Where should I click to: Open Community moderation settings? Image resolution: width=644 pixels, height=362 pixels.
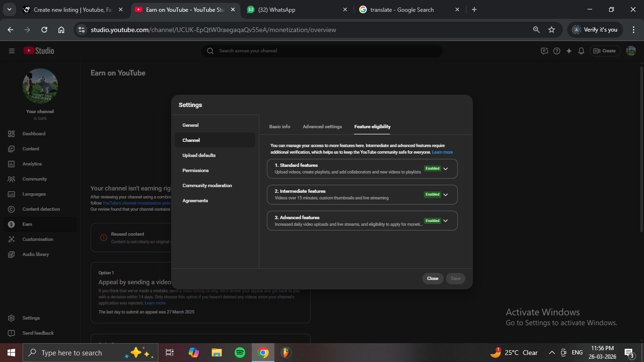[207, 186]
